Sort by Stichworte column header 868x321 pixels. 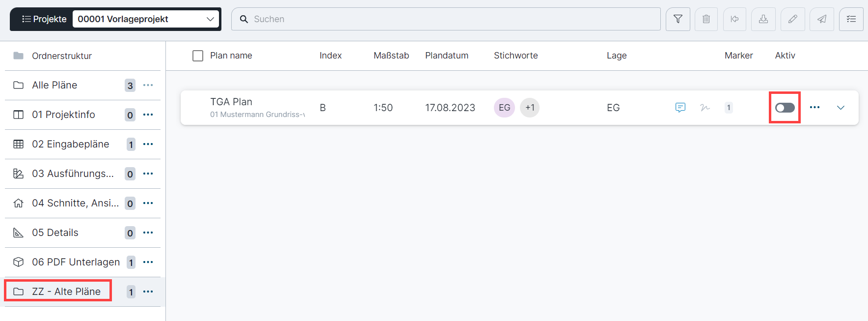pos(516,56)
